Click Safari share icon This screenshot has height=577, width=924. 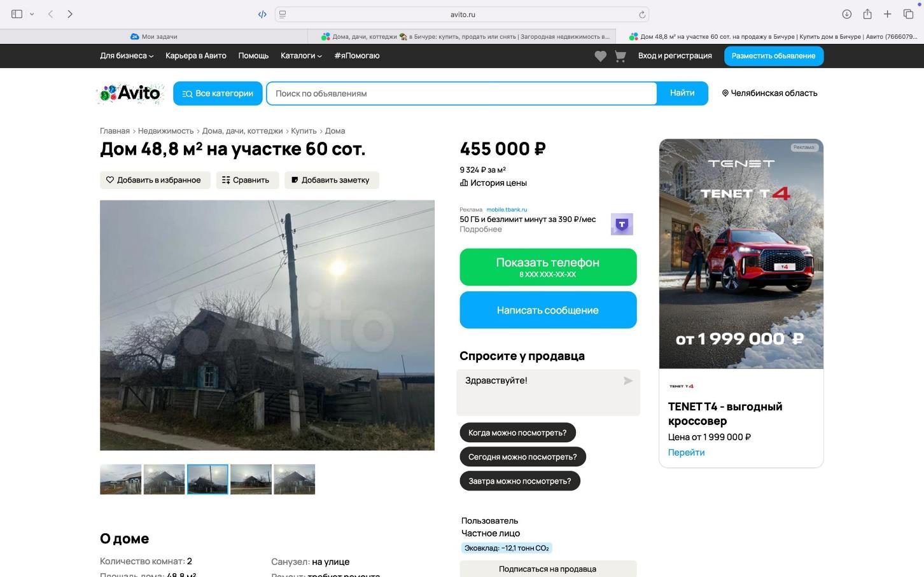867,14
